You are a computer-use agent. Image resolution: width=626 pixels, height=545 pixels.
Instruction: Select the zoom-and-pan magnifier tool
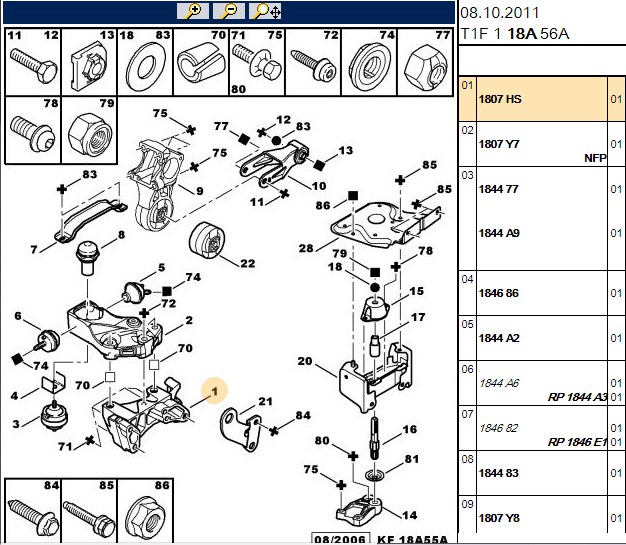265,11
